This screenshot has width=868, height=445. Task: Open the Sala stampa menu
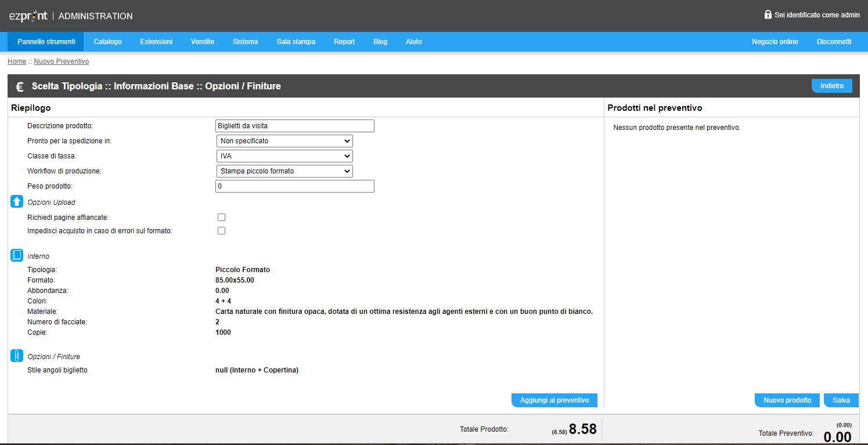296,42
